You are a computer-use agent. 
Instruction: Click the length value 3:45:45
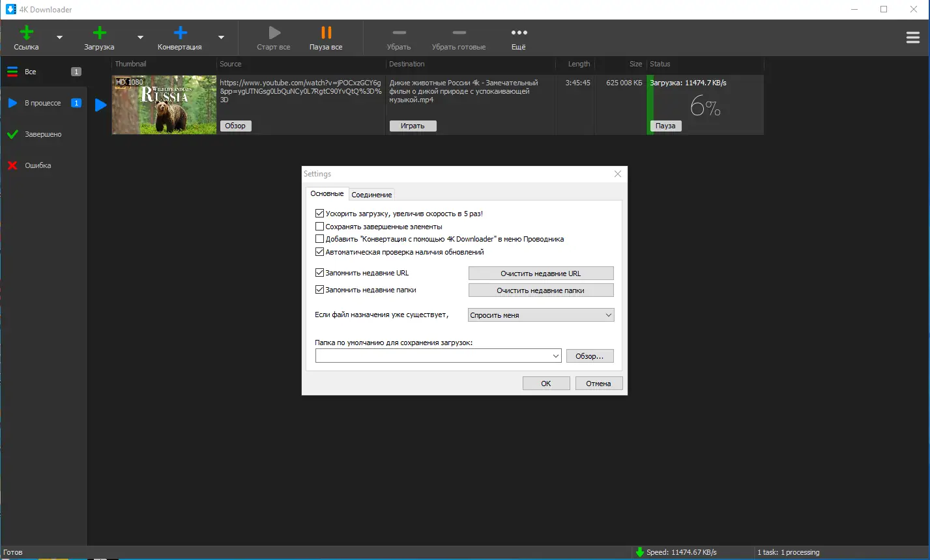[577, 83]
